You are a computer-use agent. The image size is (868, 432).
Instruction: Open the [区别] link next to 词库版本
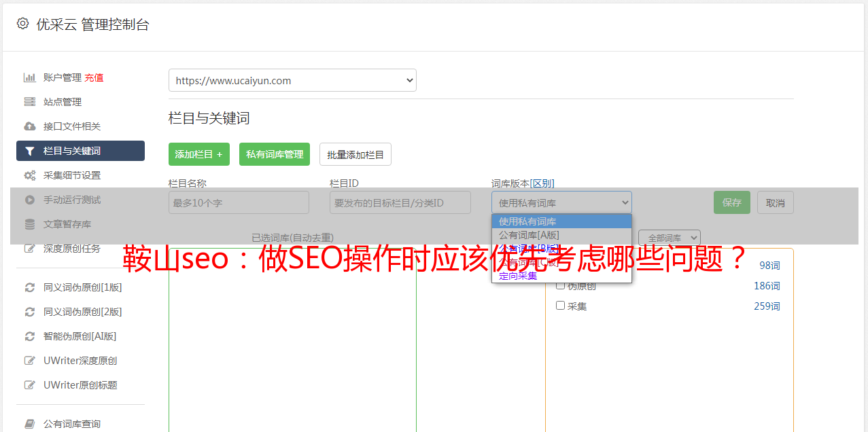pos(542,183)
